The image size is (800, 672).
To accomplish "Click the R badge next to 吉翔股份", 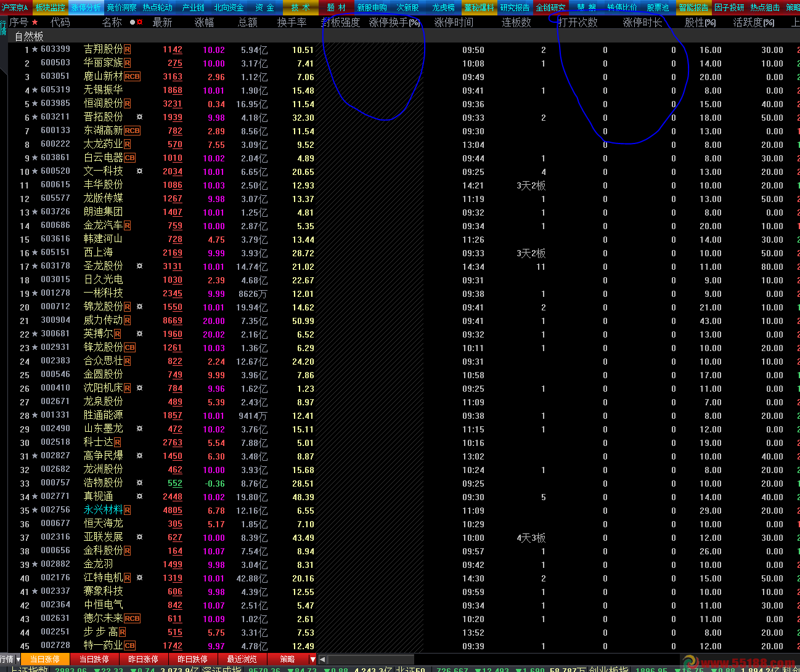I will 128,49.
